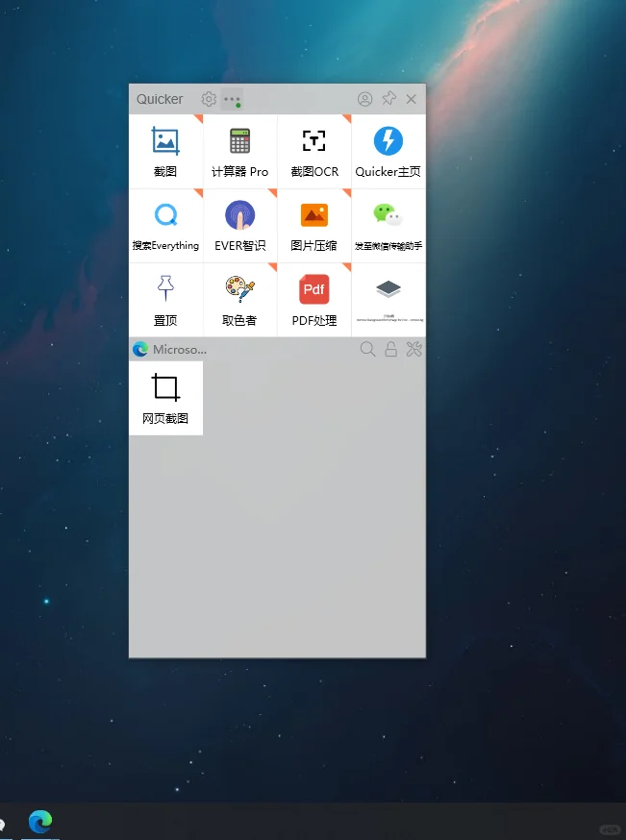The width and height of the screenshot is (626, 840).
Task: Launch 图片压缩 image compression
Action: click(314, 226)
